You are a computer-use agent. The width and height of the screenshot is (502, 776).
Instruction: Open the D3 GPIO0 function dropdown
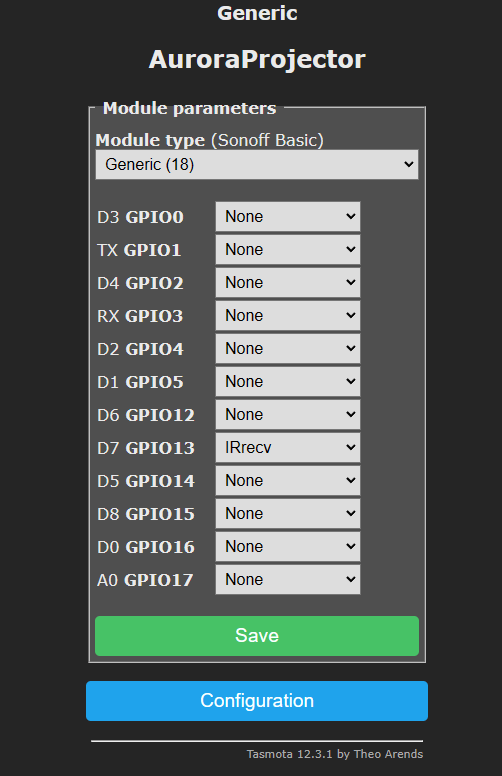tap(288, 216)
